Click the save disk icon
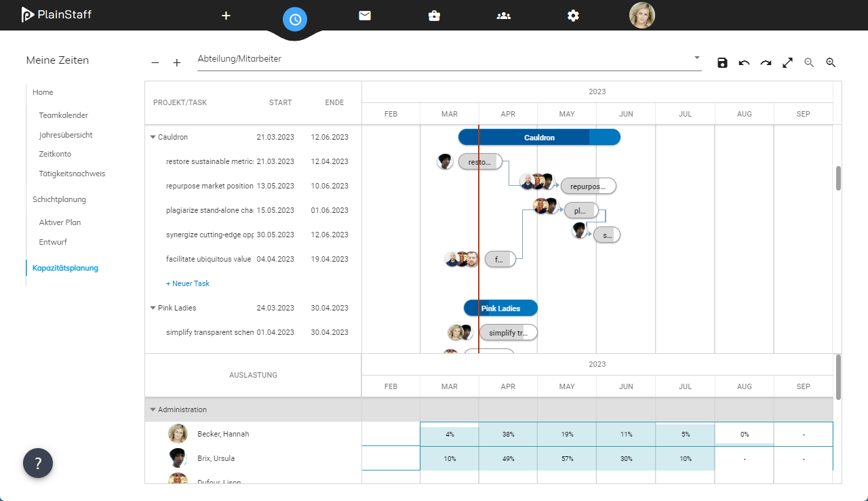 coord(722,63)
